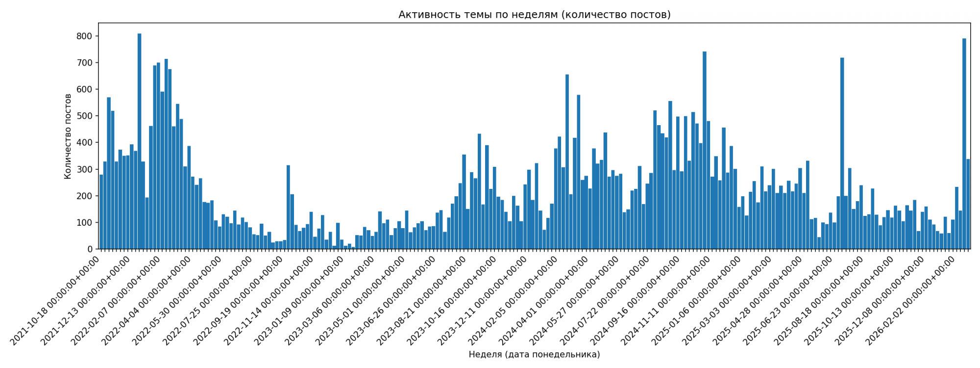The width and height of the screenshot is (980, 368).
Task: Click the y-axis tick label 0
Action: (90, 249)
